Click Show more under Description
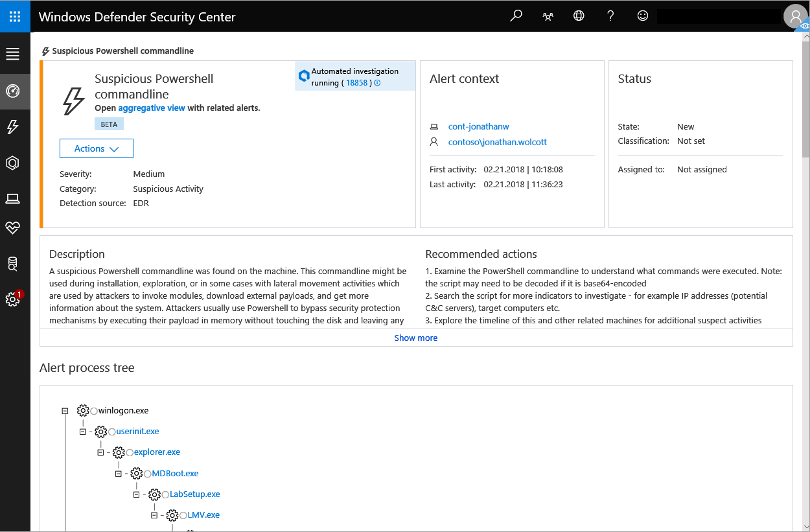810x532 pixels. 415,338
